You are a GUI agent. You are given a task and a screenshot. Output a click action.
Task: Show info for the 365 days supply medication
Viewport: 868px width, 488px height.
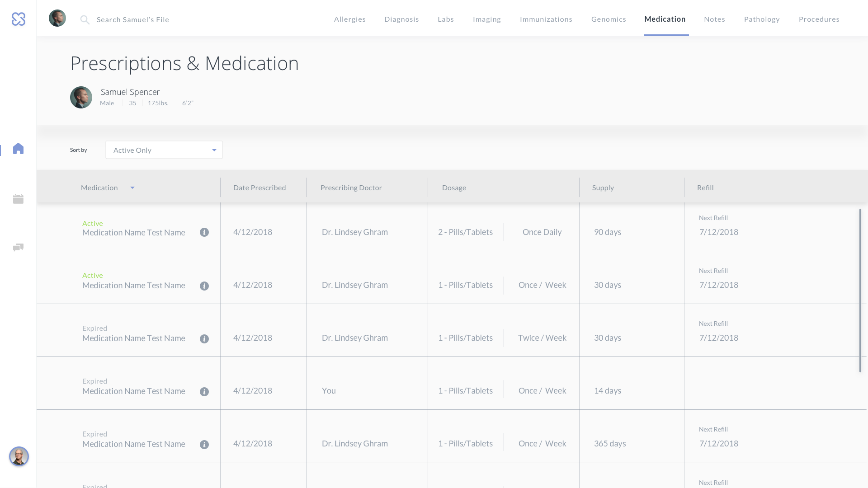pyautogui.click(x=204, y=445)
